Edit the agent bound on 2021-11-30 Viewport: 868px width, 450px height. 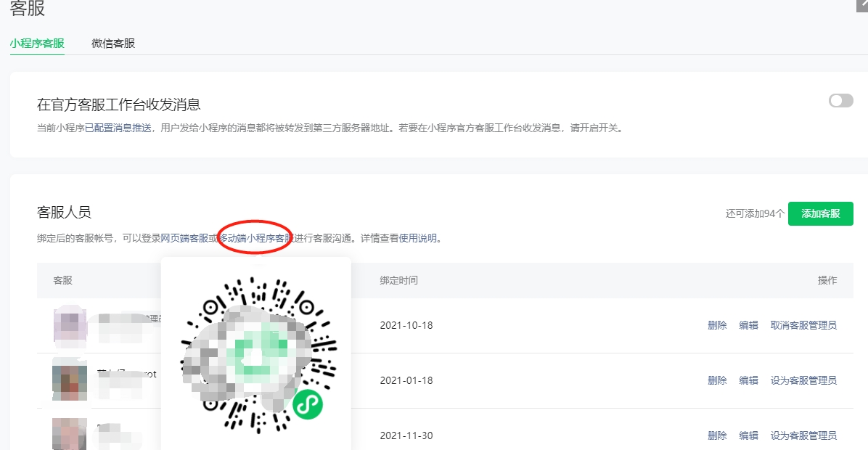(748, 435)
